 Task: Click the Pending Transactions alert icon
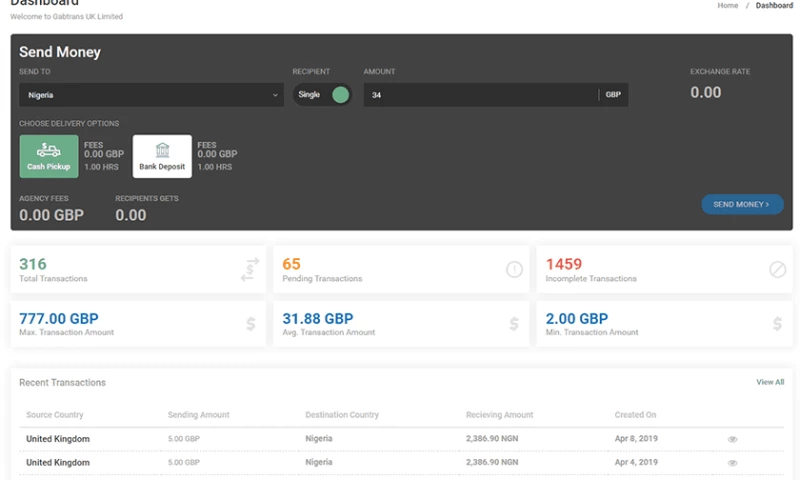pos(514,269)
